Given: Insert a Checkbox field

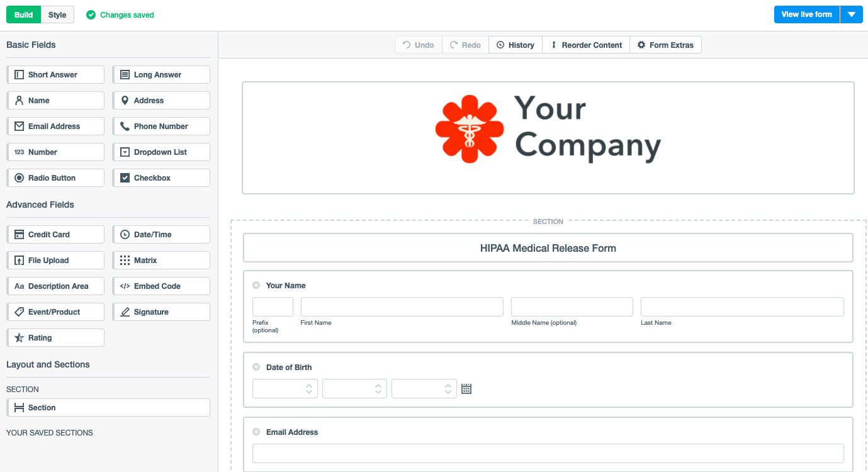Looking at the screenshot, I should (161, 177).
